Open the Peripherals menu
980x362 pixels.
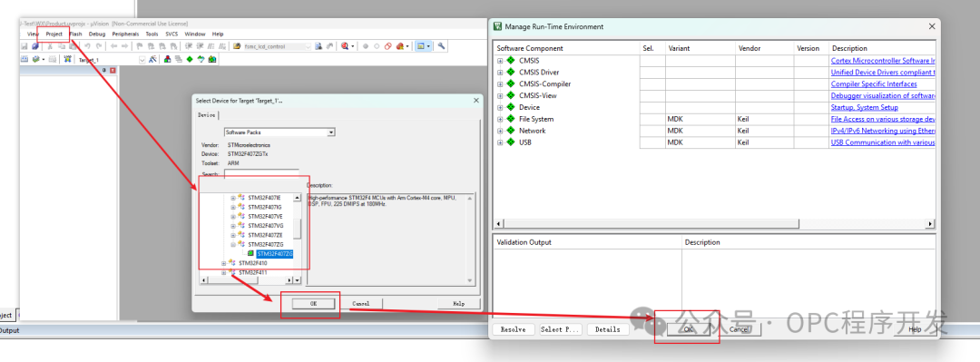125,34
